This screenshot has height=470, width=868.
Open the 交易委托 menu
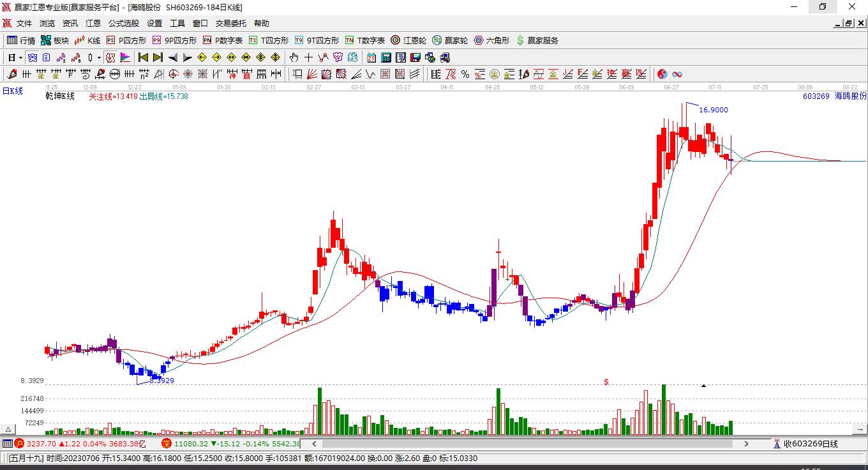pos(231,23)
